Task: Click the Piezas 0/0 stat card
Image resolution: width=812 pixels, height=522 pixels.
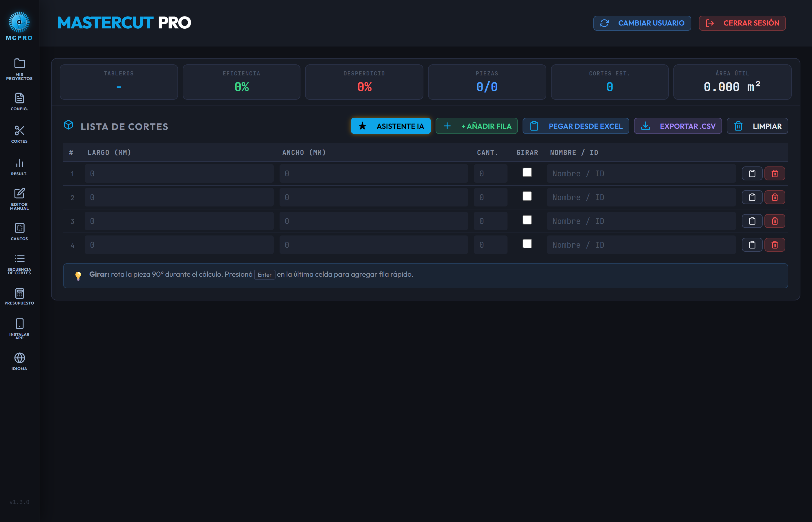Action: tap(487, 82)
